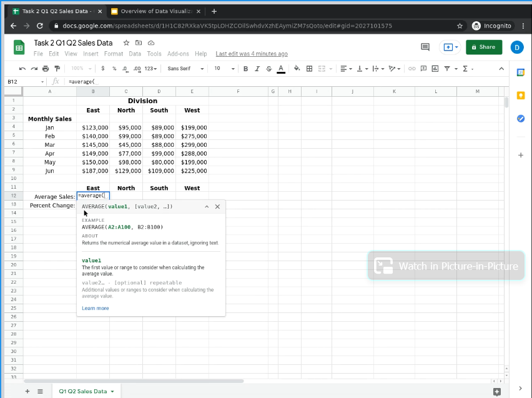Click the Insert link icon
The width and height of the screenshot is (532, 398).
pyautogui.click(x=411, y=69)
